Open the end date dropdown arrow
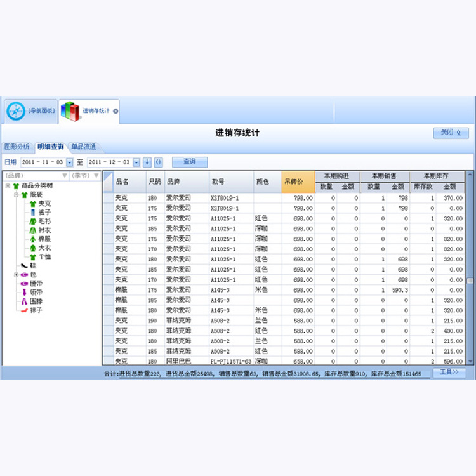476x476 pixels. (136, 162)
